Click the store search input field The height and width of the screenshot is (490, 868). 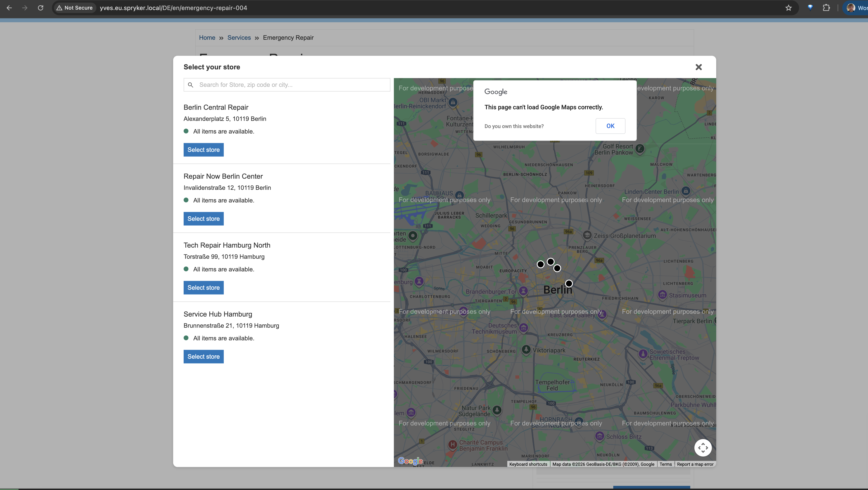286,85
